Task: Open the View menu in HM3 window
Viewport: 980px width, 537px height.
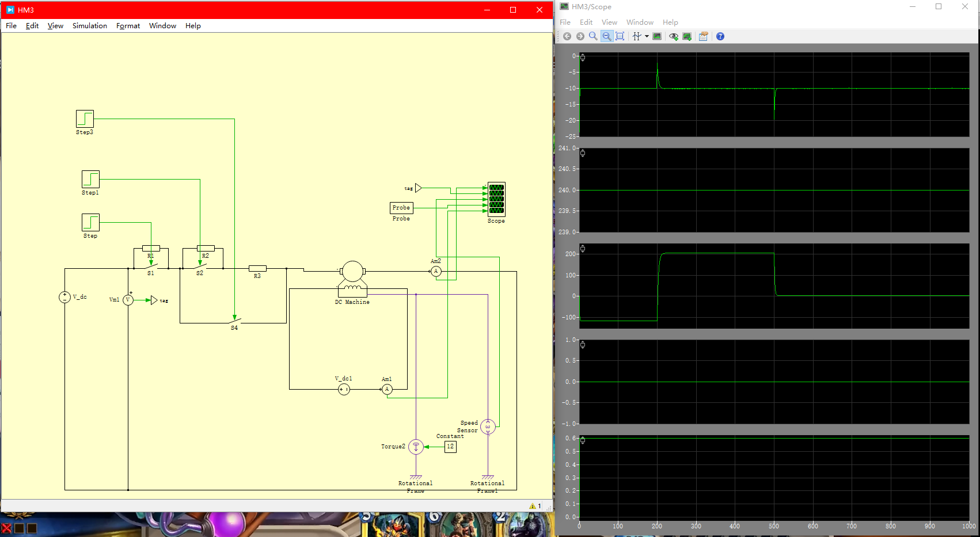Action: click(x=55, y=26)
